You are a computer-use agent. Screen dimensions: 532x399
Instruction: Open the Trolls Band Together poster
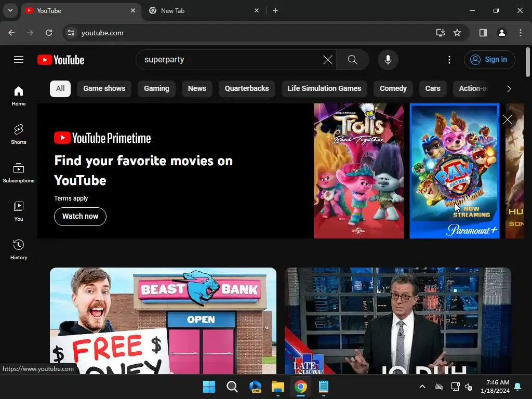[358, 170]
